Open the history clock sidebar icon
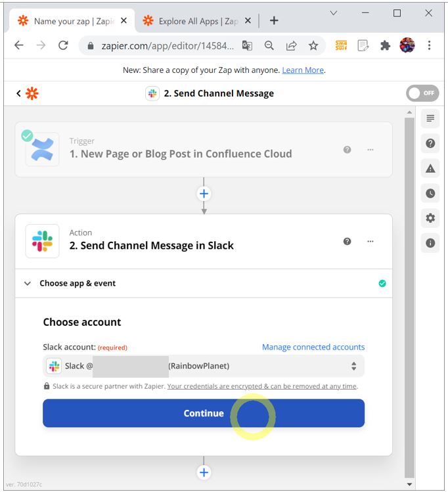Image resolution: width=448 pixels, height=492 pixels. (430, 193)
